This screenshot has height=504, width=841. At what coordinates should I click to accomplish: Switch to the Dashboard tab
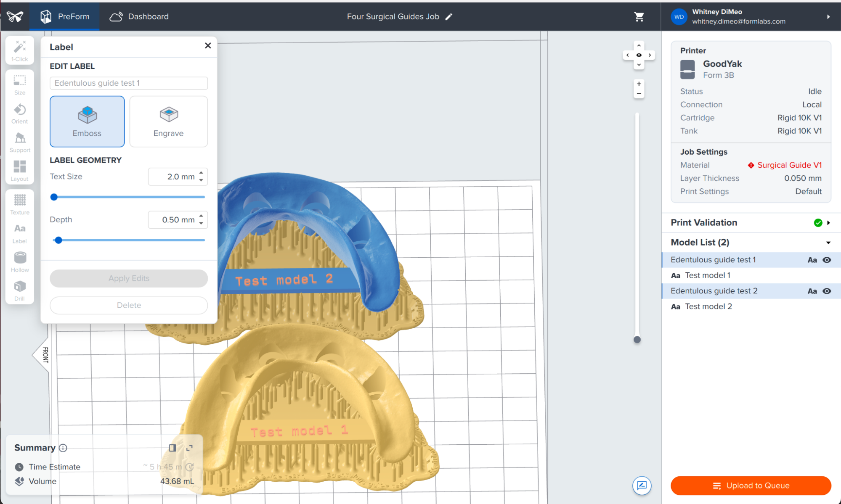click(x=139, y=16)
